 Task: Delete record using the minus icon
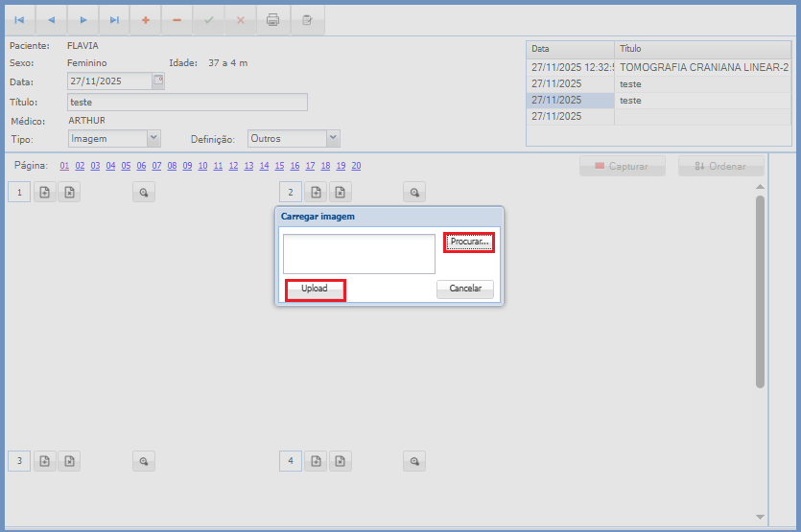(x=177, y=20)
